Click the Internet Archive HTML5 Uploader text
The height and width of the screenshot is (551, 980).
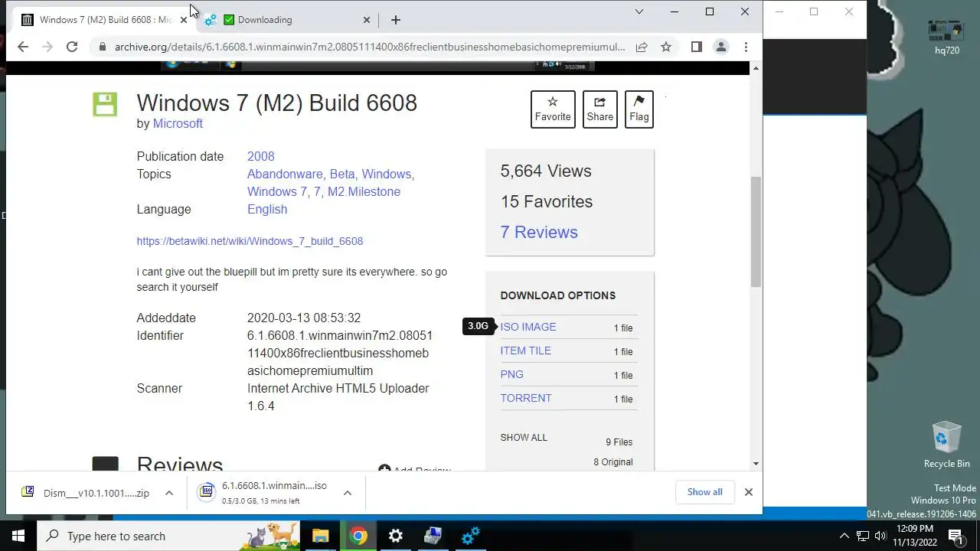[x=338, y=388]
